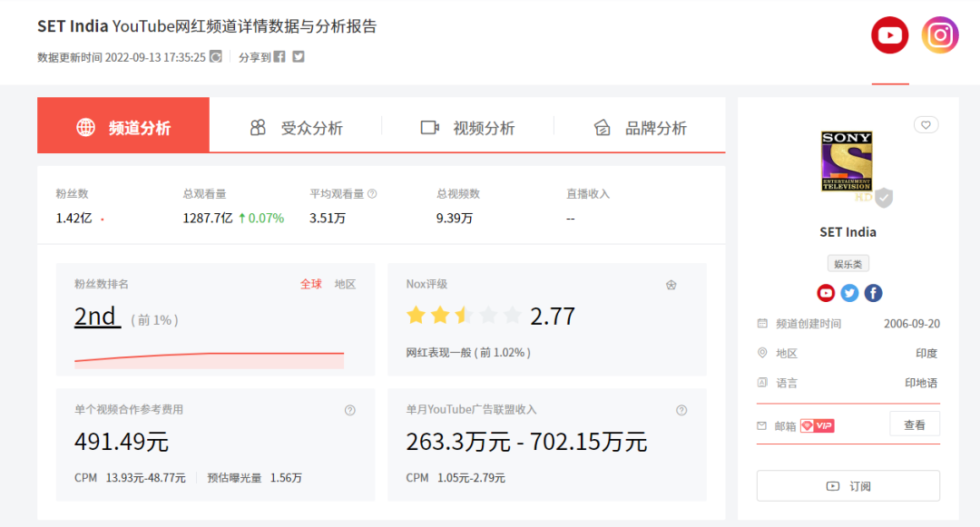The image size is (980, 527).
Task: Click the calendar icon beside 频道创建时间
Action: pos(762,324)
